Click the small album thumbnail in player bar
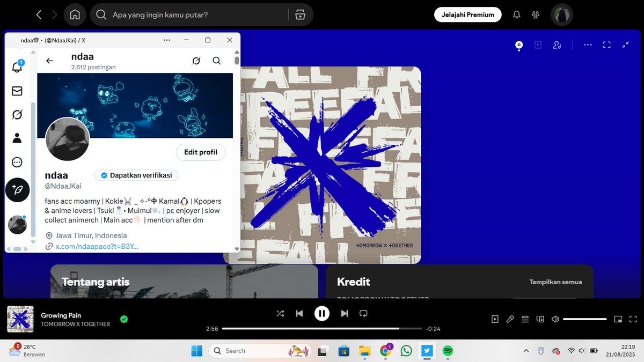 coord(20,319)
